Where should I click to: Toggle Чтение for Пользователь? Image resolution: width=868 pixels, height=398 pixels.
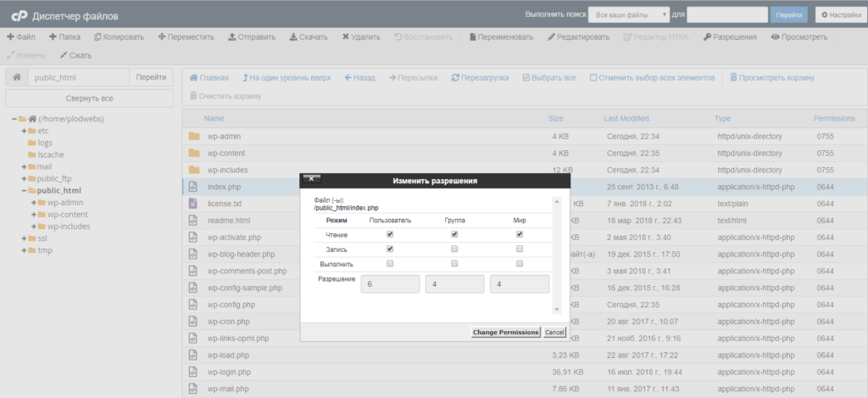pyautogui.click(x=390, y=234)
